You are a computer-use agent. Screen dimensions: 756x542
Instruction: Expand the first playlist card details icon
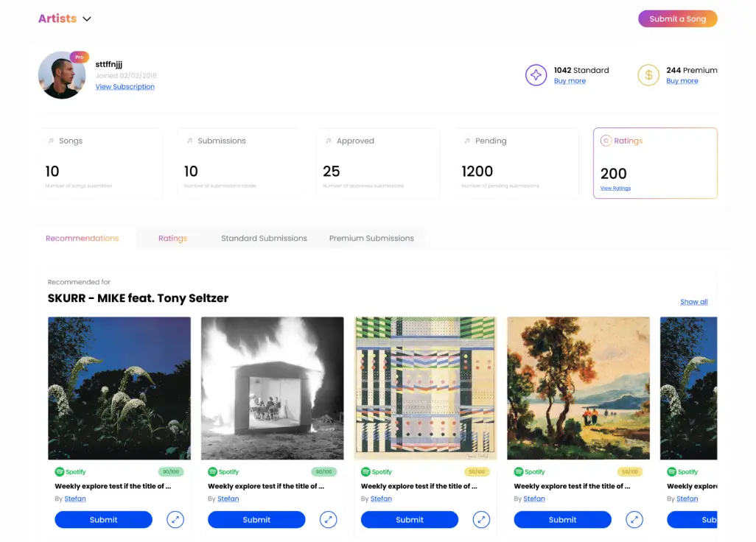(175, 520)
